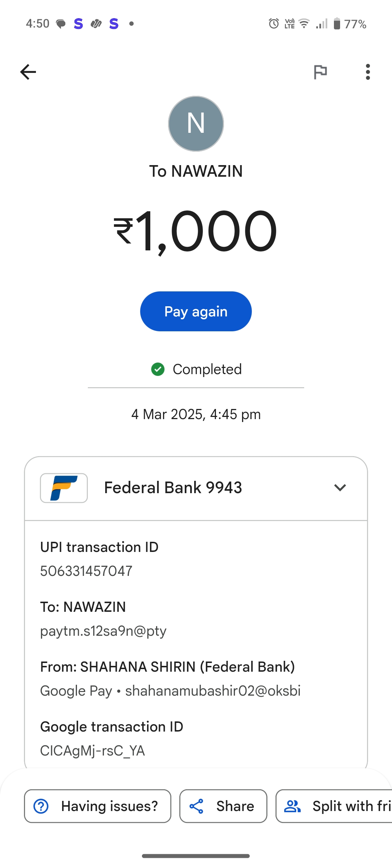Expand the Federal Bank 9943 chevron

(x=340, y=488)
